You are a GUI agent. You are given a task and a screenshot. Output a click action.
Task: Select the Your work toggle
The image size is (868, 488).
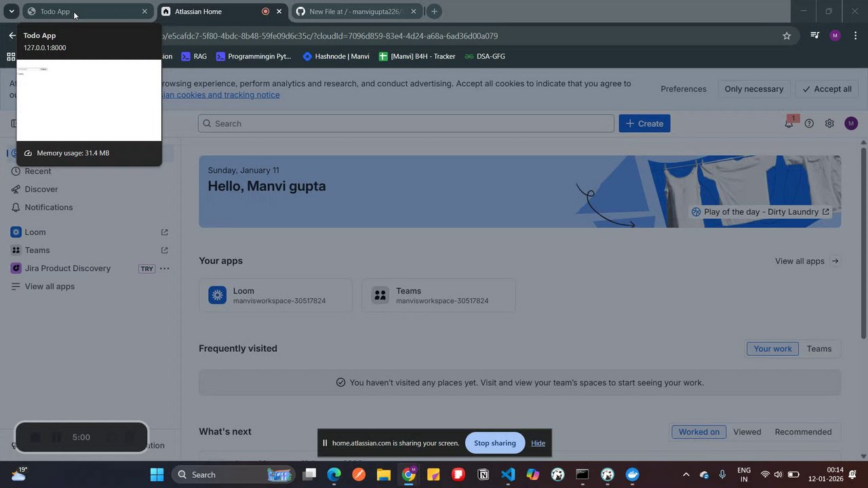click(x=772, y=348)
